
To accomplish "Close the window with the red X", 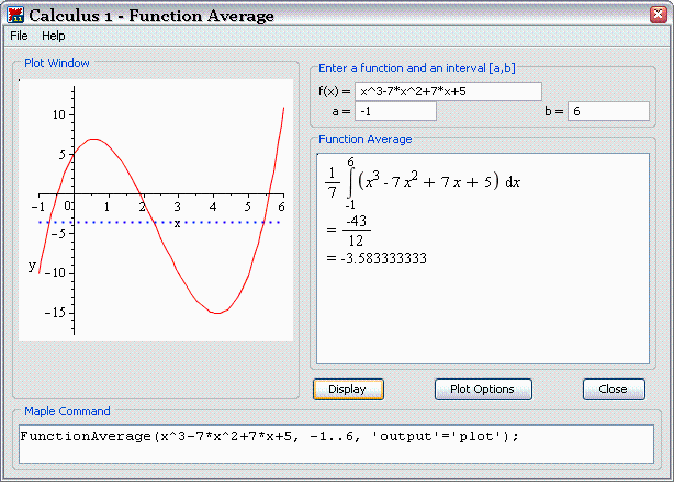I will point(657,15).
